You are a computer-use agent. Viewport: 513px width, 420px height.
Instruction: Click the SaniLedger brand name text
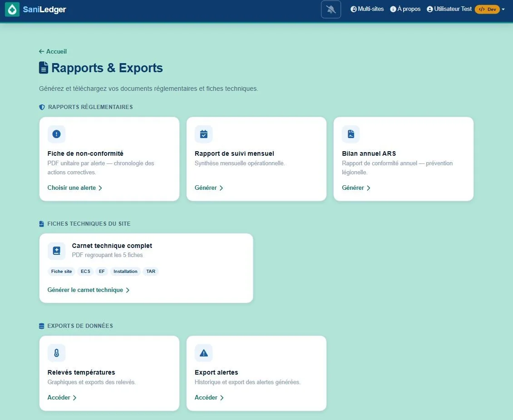coord(44,10)
